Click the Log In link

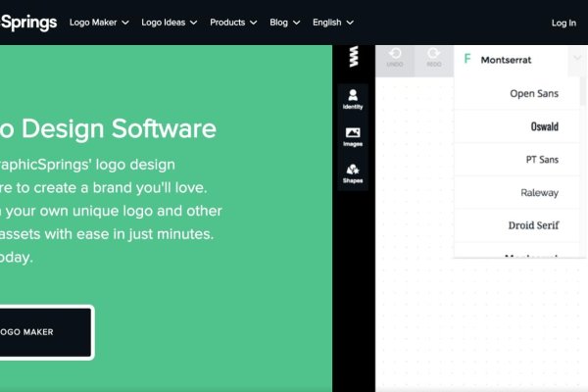point(563,23)
